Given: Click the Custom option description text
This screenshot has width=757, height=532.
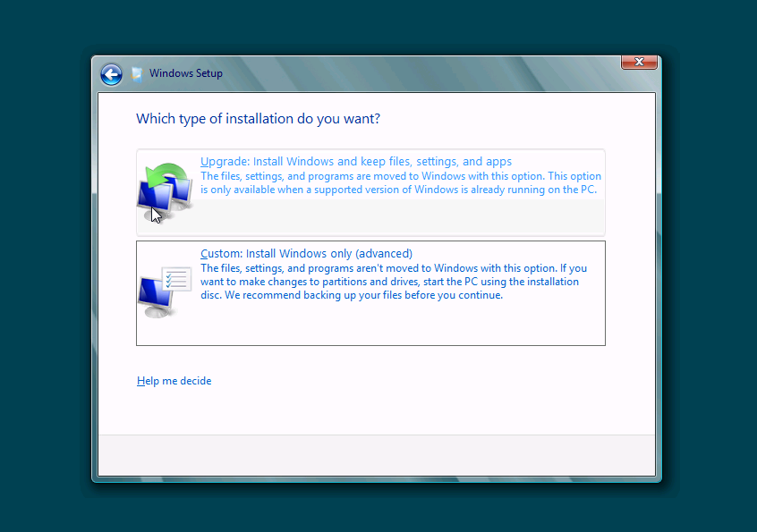Looking at the screenshot, I should (x=394, y=282).
